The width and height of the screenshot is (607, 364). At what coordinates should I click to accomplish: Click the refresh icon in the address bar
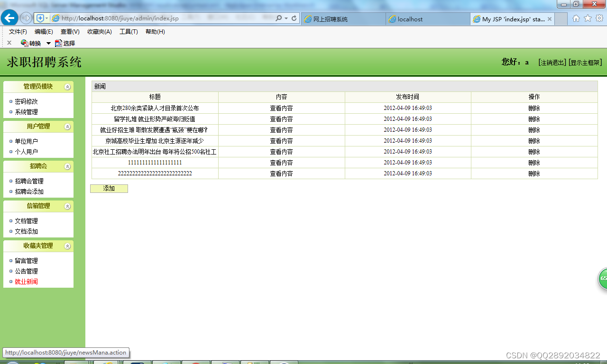pos(294,18)
